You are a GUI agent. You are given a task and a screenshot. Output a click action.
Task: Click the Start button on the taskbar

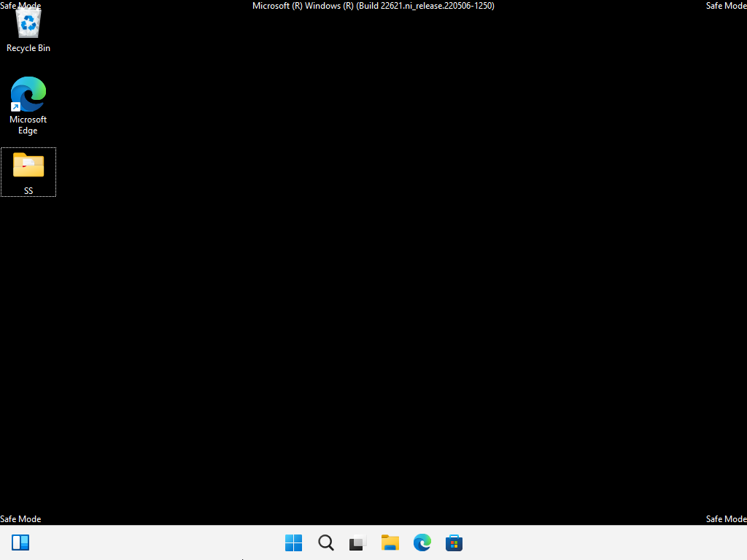(x=293, y=542)
